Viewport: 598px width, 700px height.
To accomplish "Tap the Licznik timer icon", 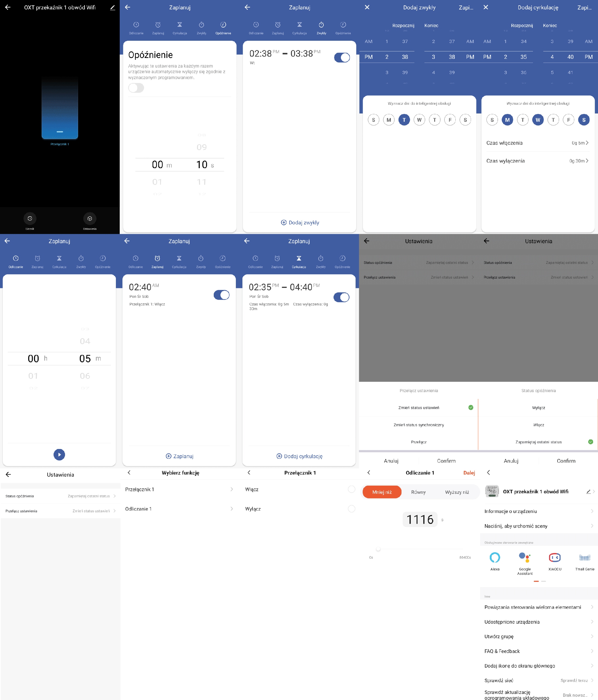I will 30,218.
